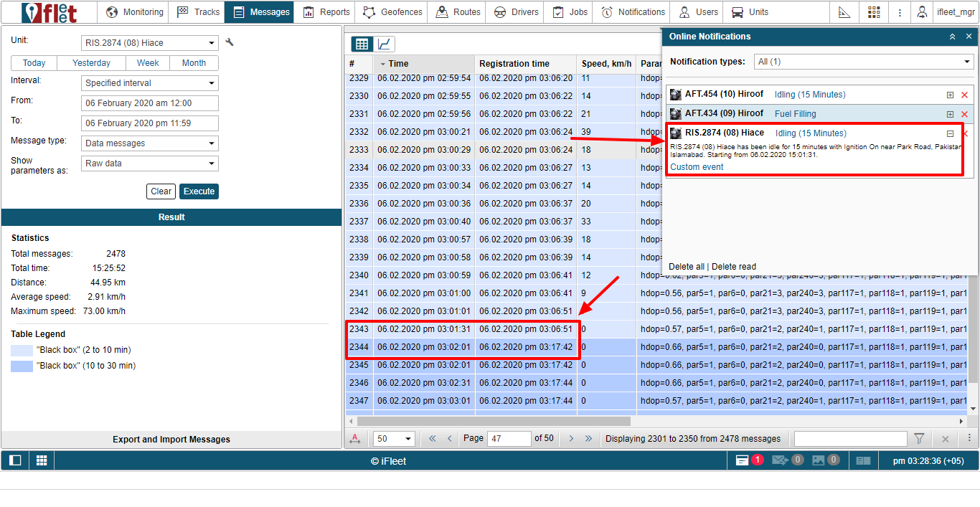Go to the last page of messages

588,439
